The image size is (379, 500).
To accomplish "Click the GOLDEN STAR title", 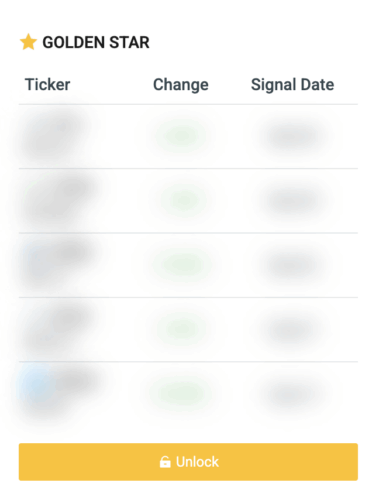I will click(96, 42).
